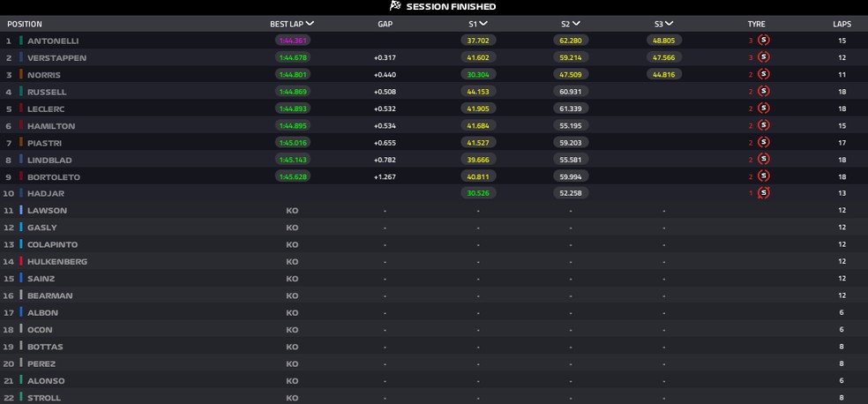Viewport: 868px width, 404px height.
Task: Select driver name ANTONELLI
Action: click(53, 41)
